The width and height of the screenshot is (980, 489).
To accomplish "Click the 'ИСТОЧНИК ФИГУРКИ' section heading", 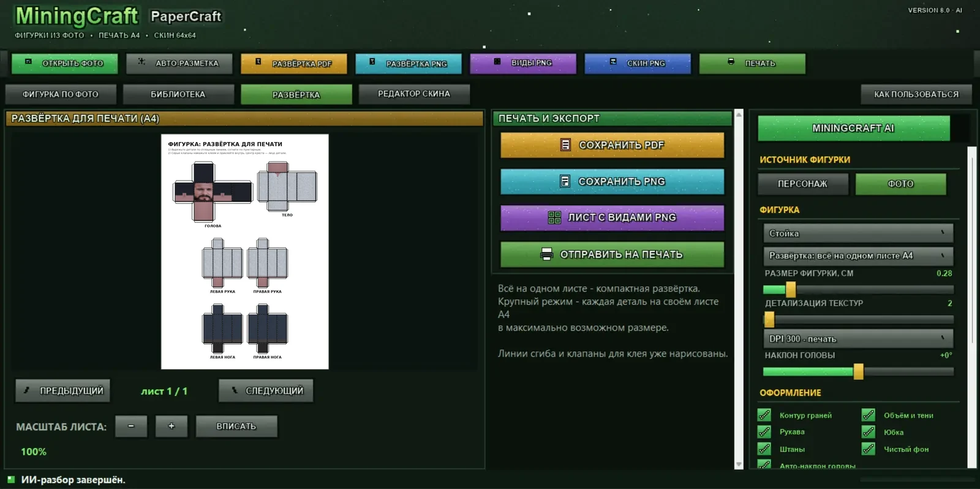I will pyautogui.click(x=805, y=160).
